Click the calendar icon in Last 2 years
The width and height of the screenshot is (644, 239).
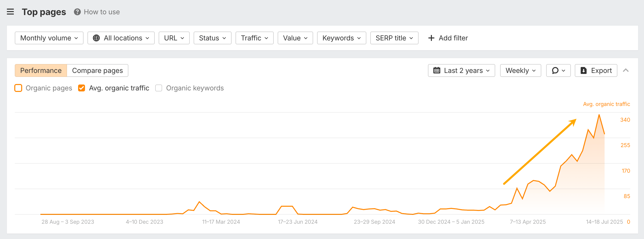point(437,70)
